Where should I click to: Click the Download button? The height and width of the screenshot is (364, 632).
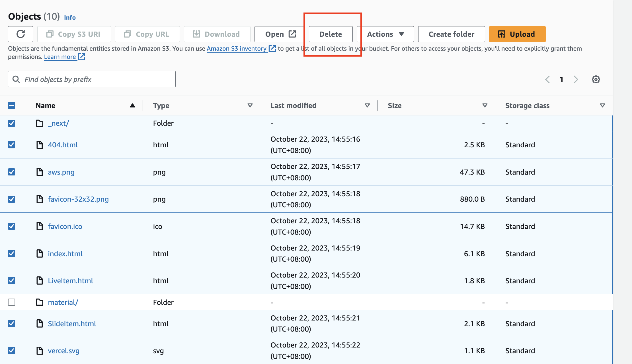[x=217, y=34]
